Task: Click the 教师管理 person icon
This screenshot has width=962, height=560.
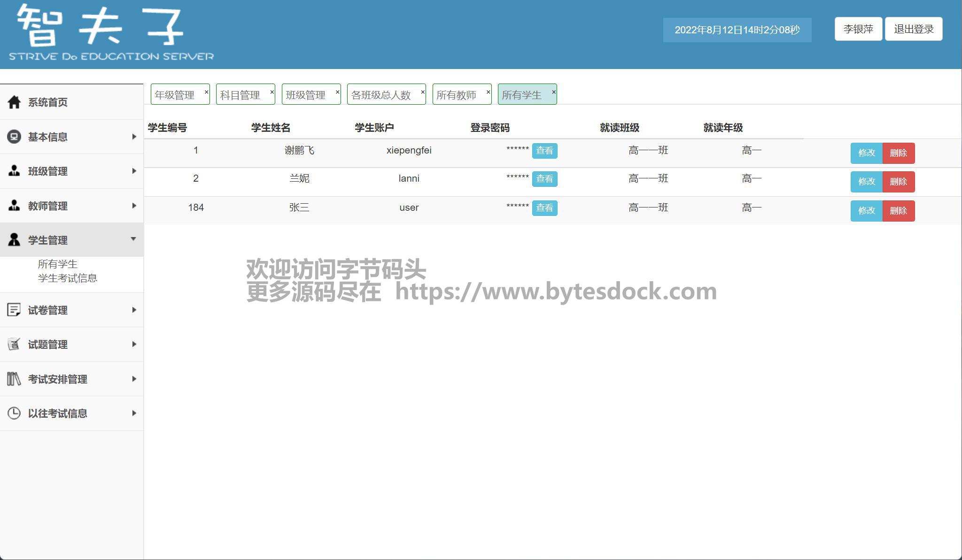Action: pos(14,206)
